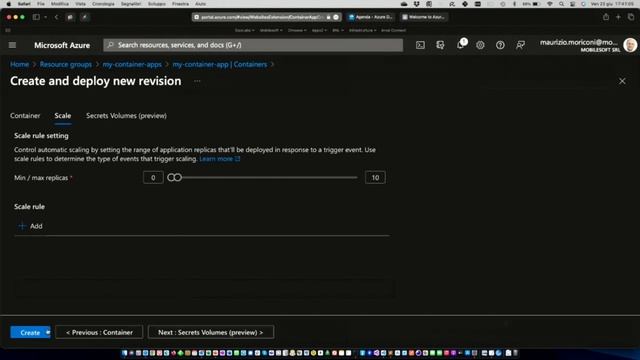
Task: Select the Scale tab
Action: pos(63,116)
